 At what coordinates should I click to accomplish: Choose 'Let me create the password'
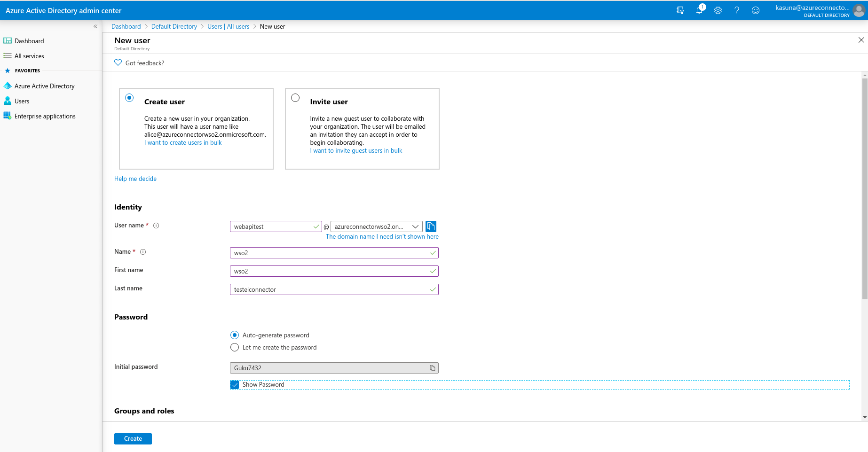click(235, 347)
